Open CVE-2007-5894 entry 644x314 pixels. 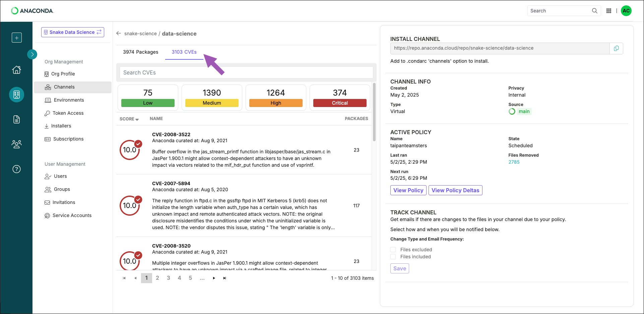click(x=171, y=183)
